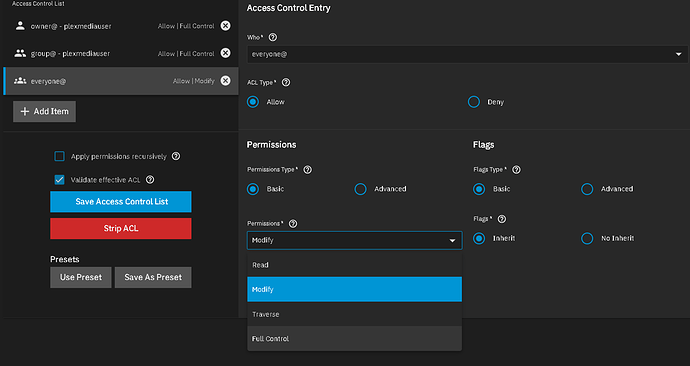Open help for Permissions Type
The width and height of the screenshot is (690, 366).
click(x=308, y=169)
